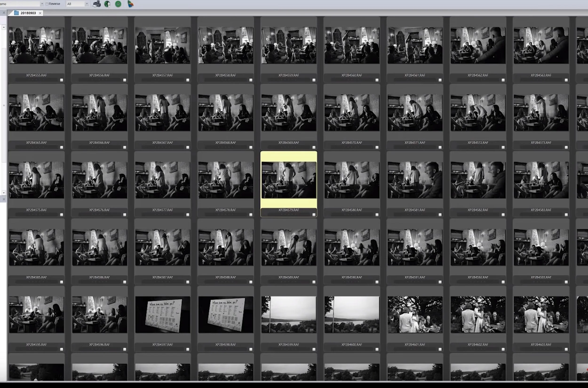This screenshot has width=588, height=388.
Task: Click the XP2B4562.RAF filename label
Action: point(478,75)
